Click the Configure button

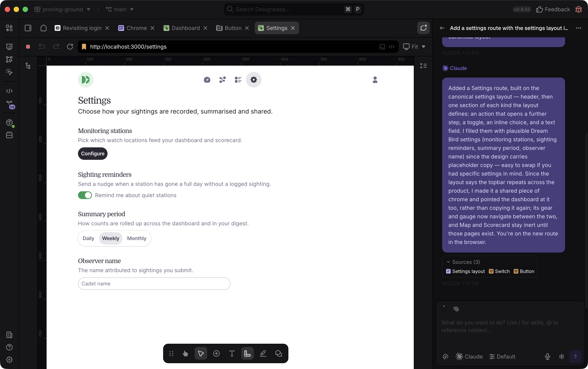point(93,154)
